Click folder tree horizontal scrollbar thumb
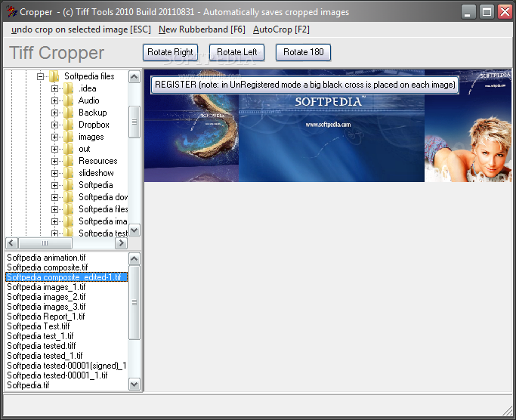516x420 pixels. (x=45, y=243)
